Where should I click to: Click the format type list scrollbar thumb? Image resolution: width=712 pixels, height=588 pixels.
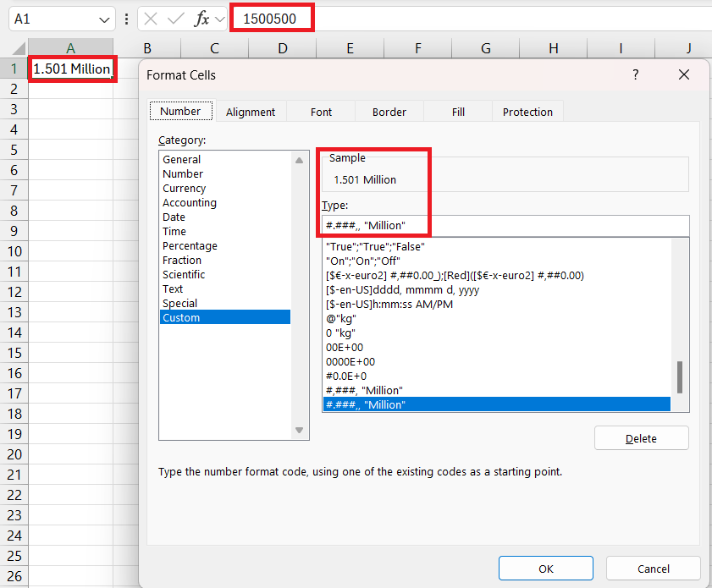679,377
